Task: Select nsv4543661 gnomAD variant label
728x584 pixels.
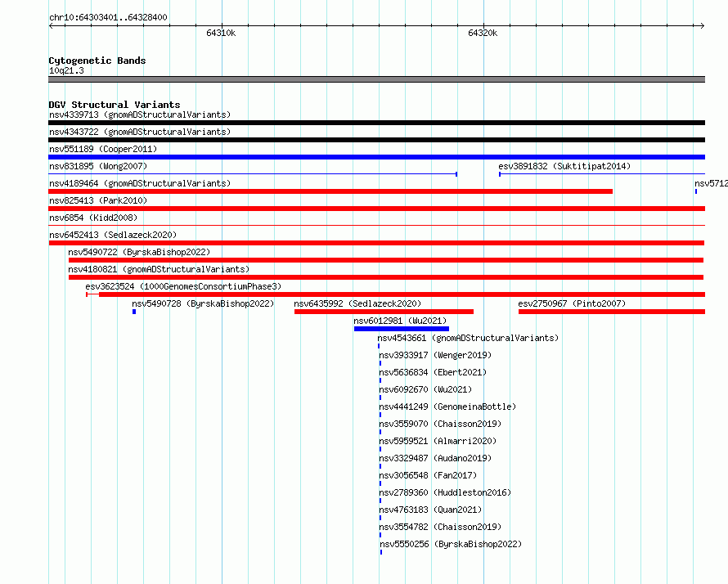Action: [x=468, y=338]
